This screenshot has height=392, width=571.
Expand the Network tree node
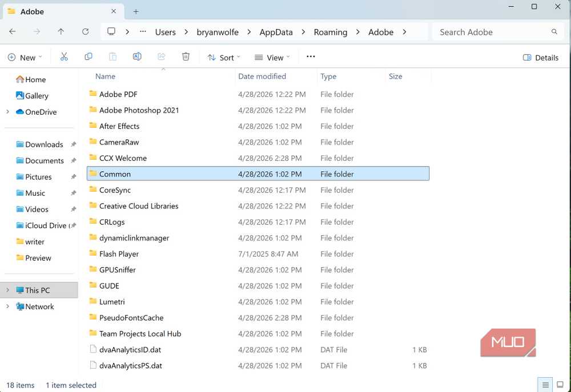point(7,306)
